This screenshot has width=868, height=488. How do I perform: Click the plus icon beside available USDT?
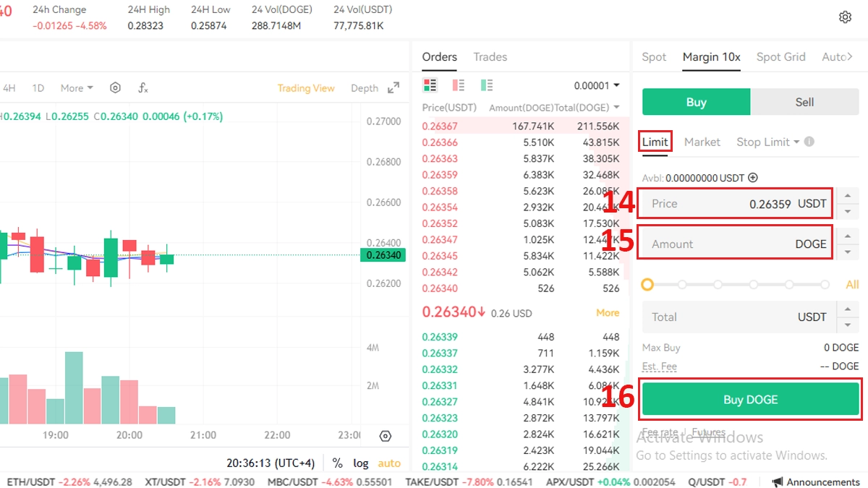753,178
